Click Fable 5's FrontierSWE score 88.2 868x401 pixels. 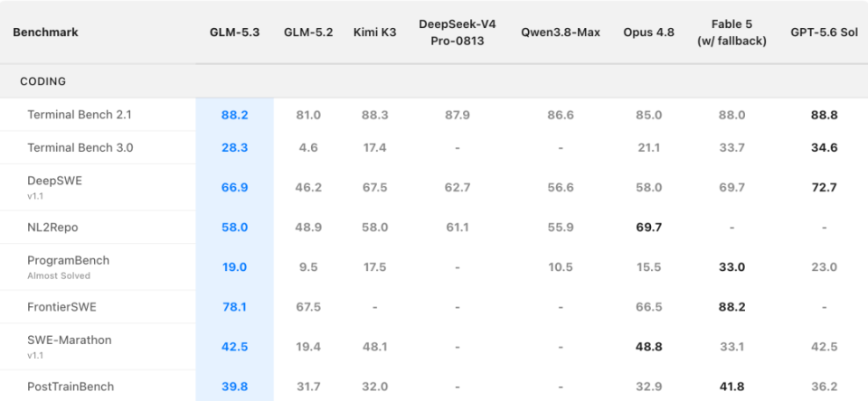pos(731,306)
